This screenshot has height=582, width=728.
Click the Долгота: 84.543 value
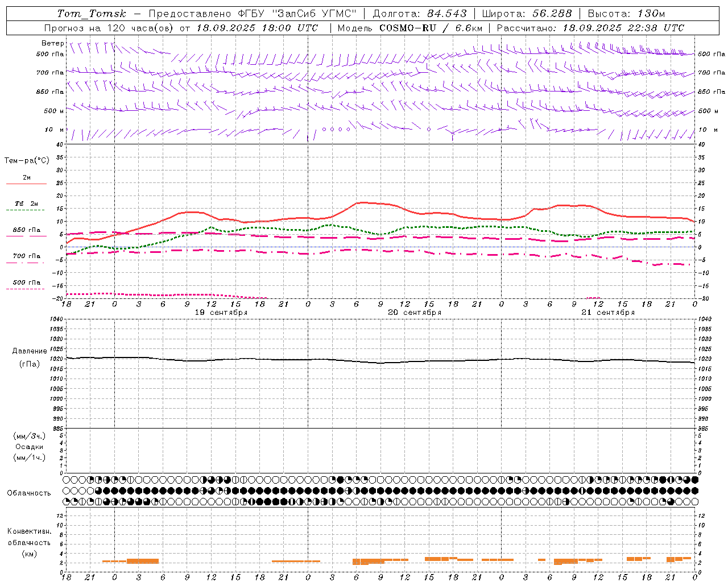pos(420,14)
